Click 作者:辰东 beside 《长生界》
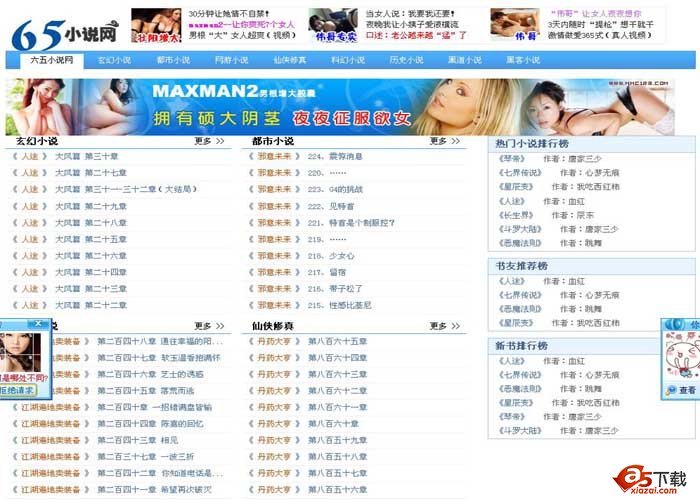Viewport: 700px width, 500px height. coord(573,215)
